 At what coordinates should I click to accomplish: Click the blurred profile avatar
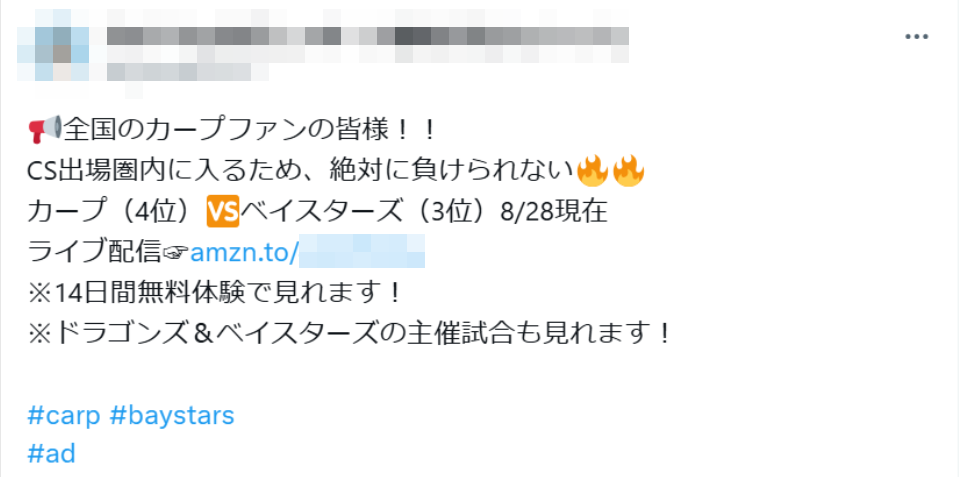pos(53,46)
